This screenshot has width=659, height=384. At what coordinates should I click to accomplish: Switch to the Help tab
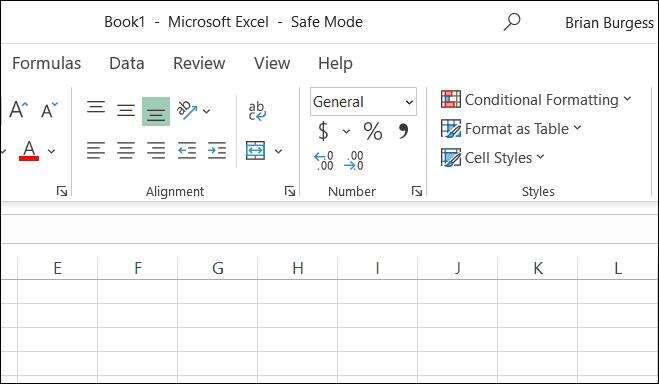pos(335,63)
